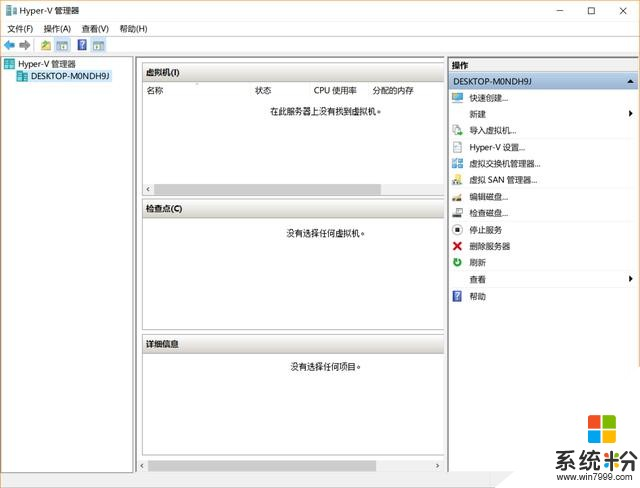The width and height of the screenshot is (640, 488).
Task: Select 删除服务器 action
Action: pos(489,246)
